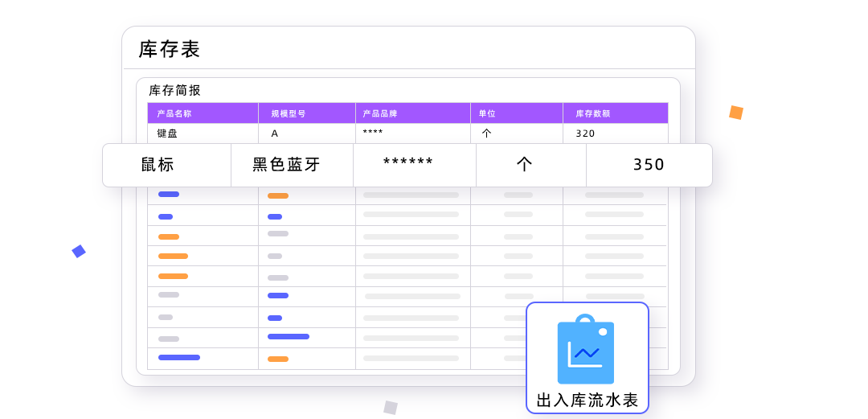Click the 黑色蓝牙 model cell
Viewport: 868px width, 419px height.
293,165
